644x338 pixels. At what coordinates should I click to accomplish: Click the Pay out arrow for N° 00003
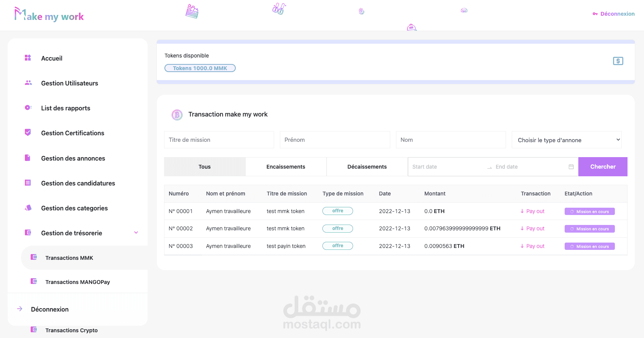click(x=522, y=246)
